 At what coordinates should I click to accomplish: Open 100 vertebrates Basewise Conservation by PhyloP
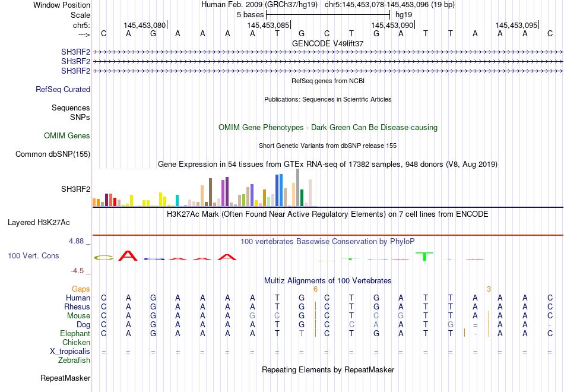[328, 242]
